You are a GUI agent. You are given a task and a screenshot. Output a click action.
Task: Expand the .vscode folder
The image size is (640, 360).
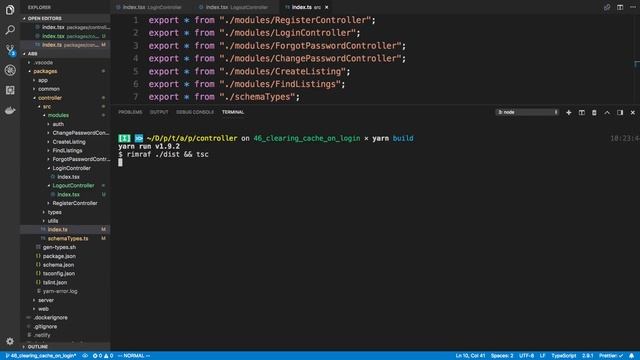pos(43,62)
